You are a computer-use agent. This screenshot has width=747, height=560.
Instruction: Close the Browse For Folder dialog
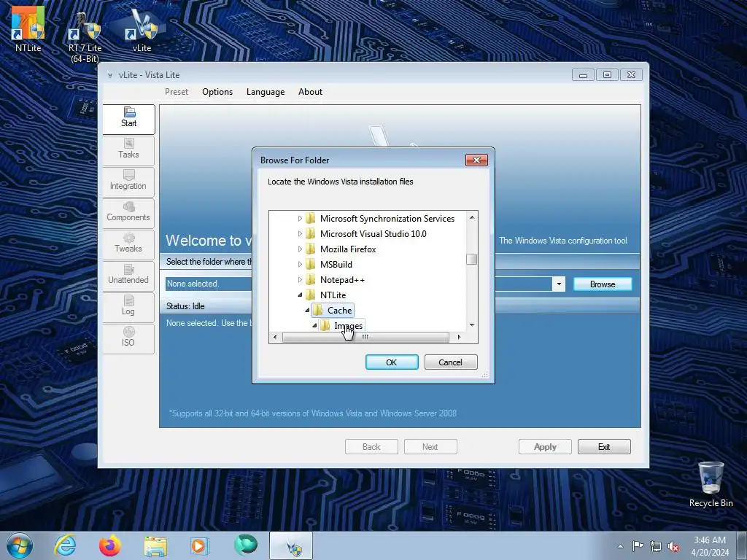476,160
